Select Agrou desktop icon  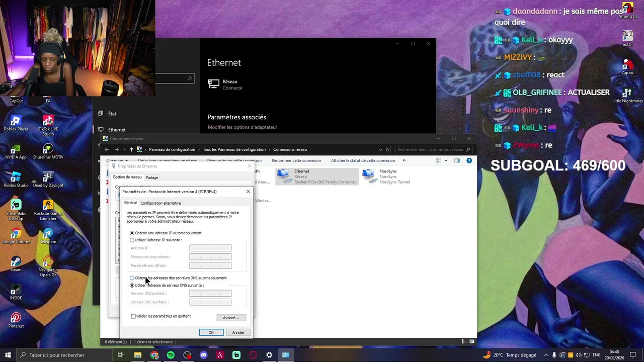tap(627, 67)
